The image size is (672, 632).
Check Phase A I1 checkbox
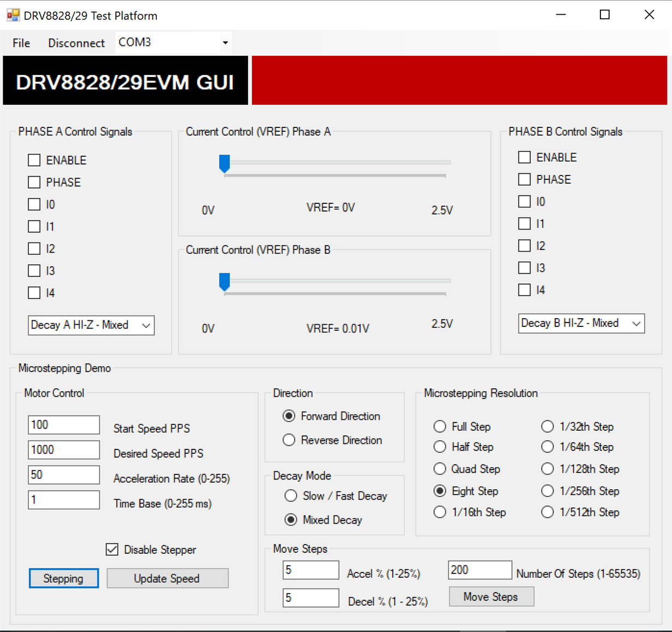click(34, 226)
